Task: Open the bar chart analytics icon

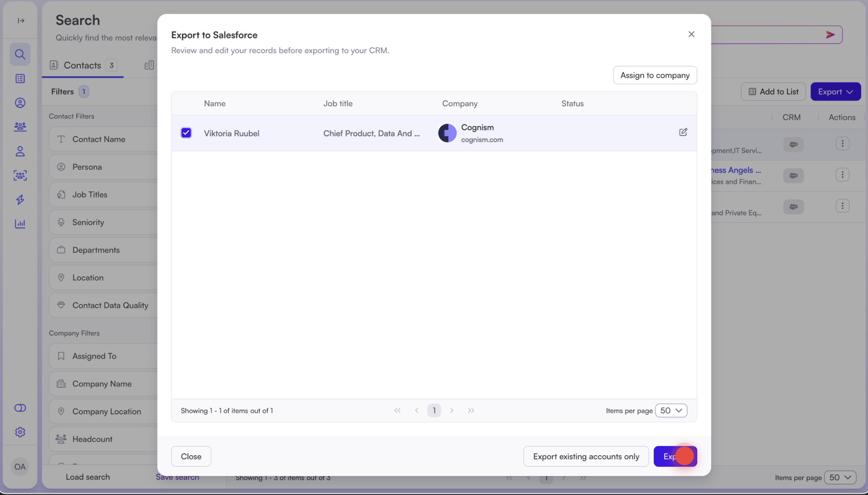Action: 20,224
